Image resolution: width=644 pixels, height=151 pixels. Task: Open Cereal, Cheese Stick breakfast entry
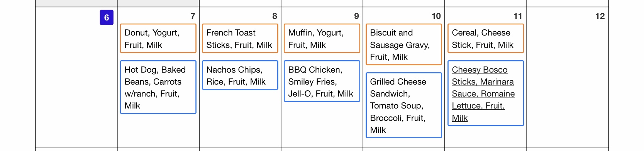[x=486, y=39]
